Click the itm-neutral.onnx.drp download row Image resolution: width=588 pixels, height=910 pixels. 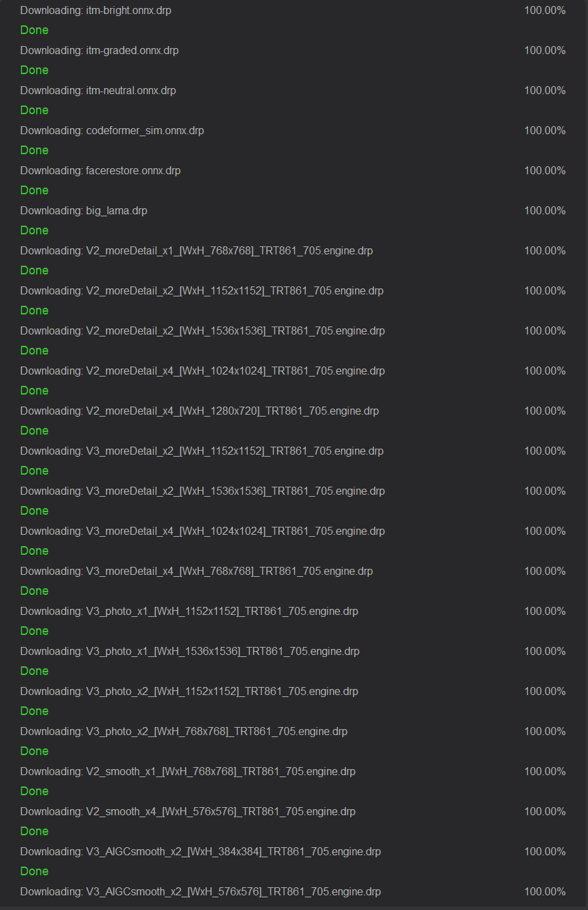pyautogui.click(x=98, y=91)
